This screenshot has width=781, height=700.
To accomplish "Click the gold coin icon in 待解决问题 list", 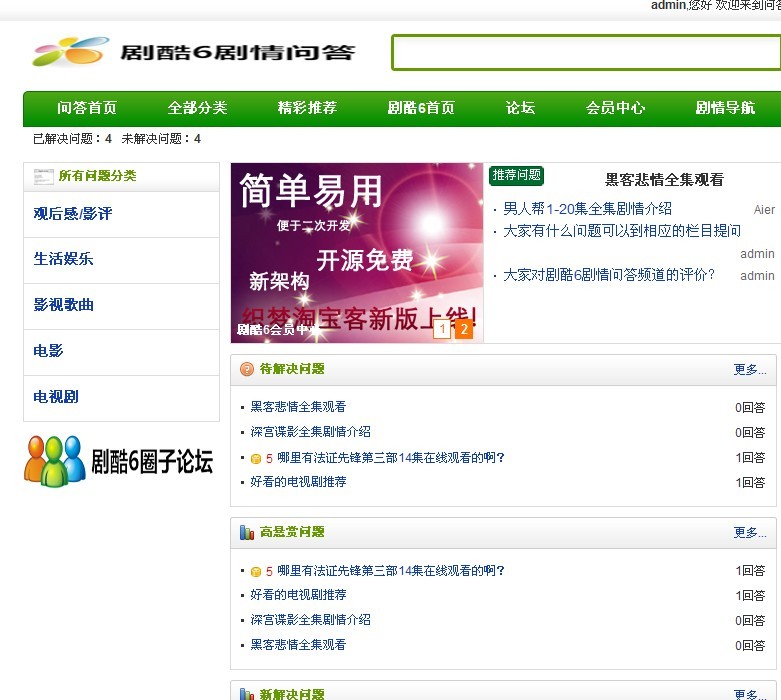I will pyautogui.click(x=256, y=458).
